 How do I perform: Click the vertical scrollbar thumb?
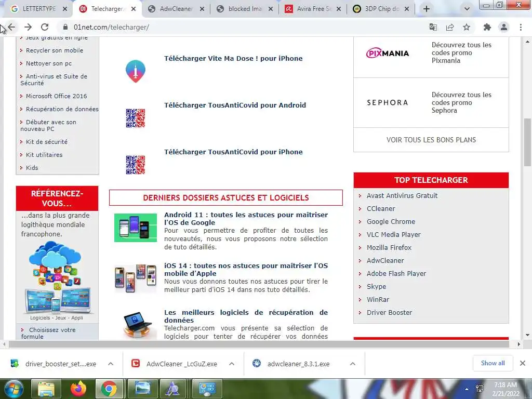(527, 142)
